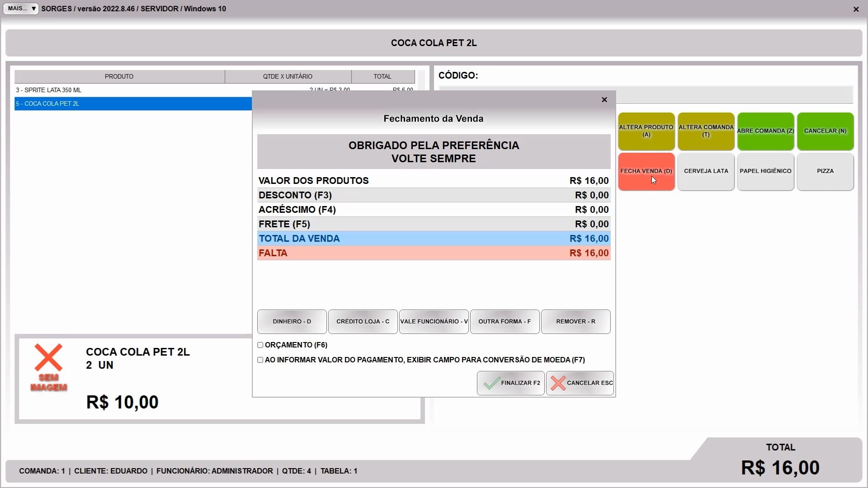
Task: Click the green Abre Comanda (Z) button
Action: point(765,131)
